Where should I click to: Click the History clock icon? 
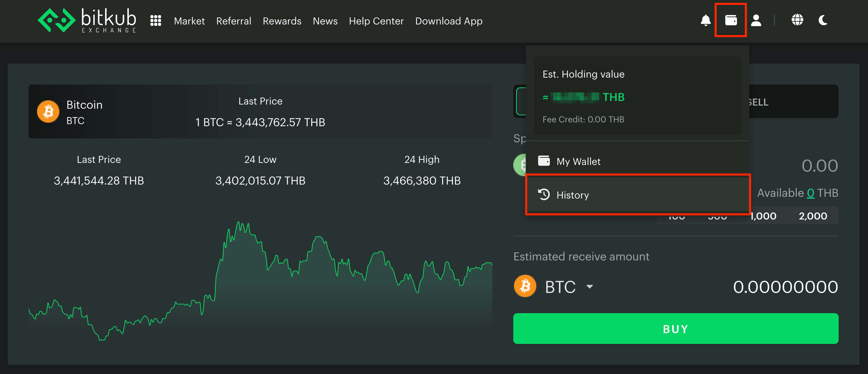544,194
